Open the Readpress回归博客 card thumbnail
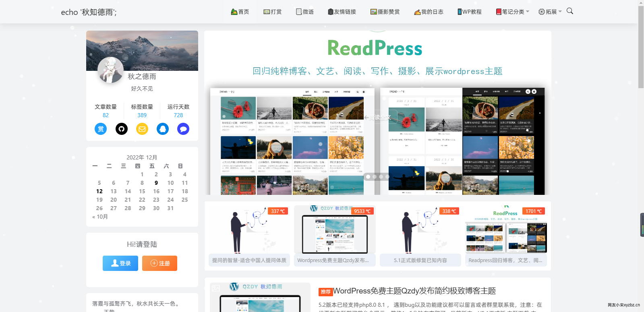The image size is (644, 312). click(506, 229)
